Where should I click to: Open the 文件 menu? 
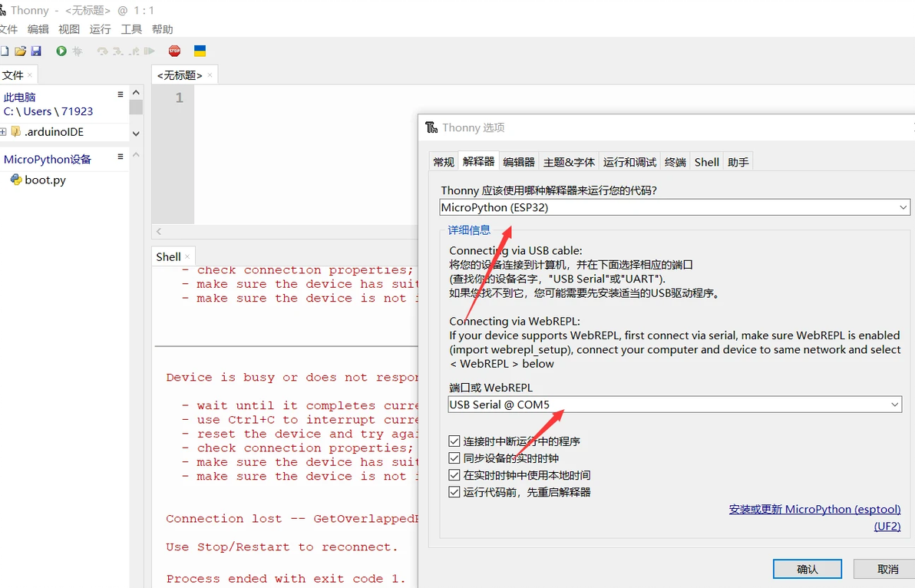8,29
